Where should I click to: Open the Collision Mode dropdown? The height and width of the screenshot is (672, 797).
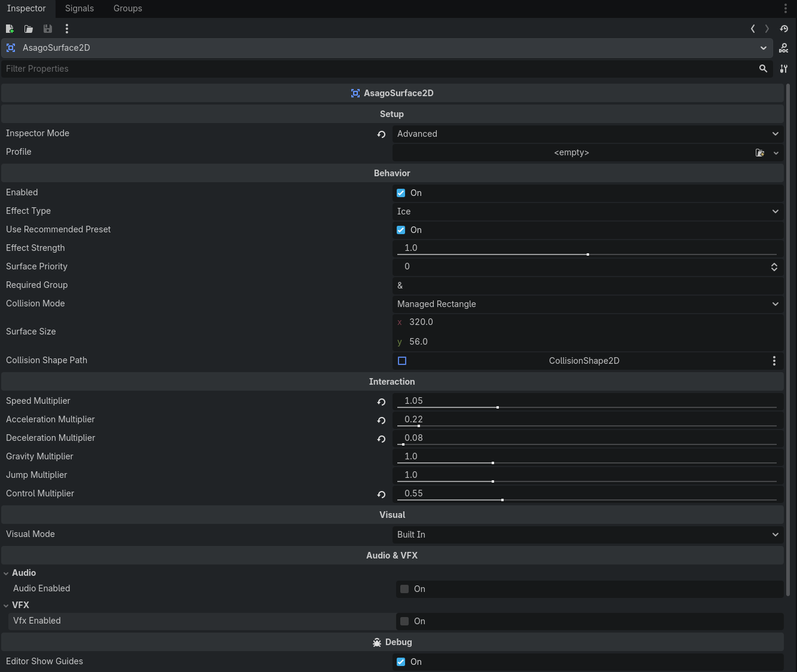tap(588, 304)
